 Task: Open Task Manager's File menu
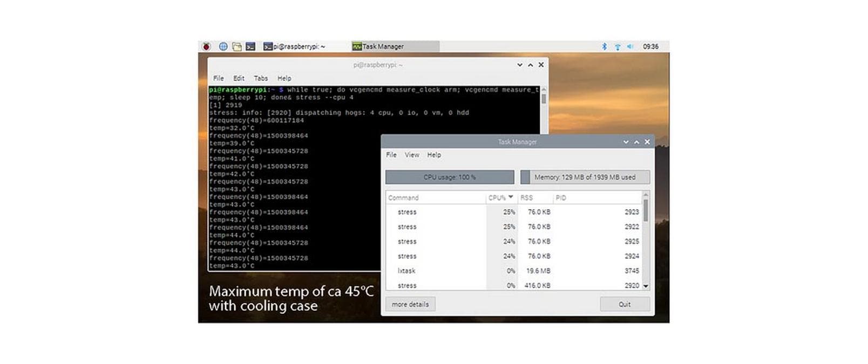(x=391, y=155)
